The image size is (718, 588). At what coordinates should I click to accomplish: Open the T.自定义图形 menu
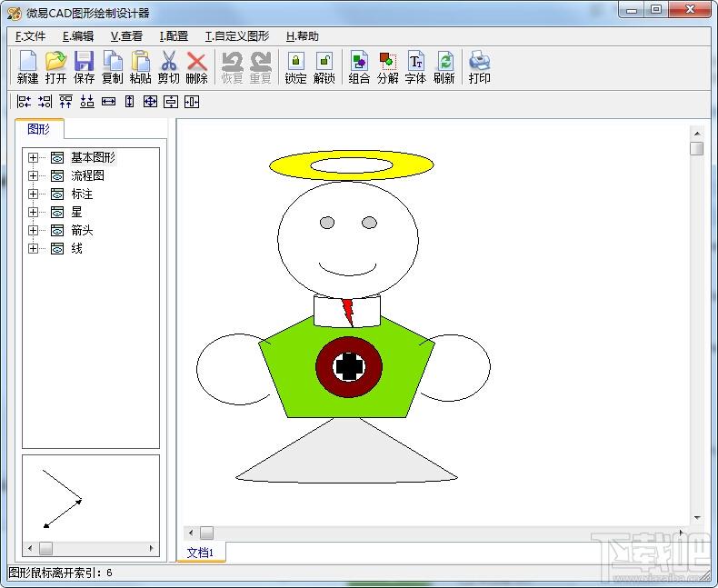point(237,36)
